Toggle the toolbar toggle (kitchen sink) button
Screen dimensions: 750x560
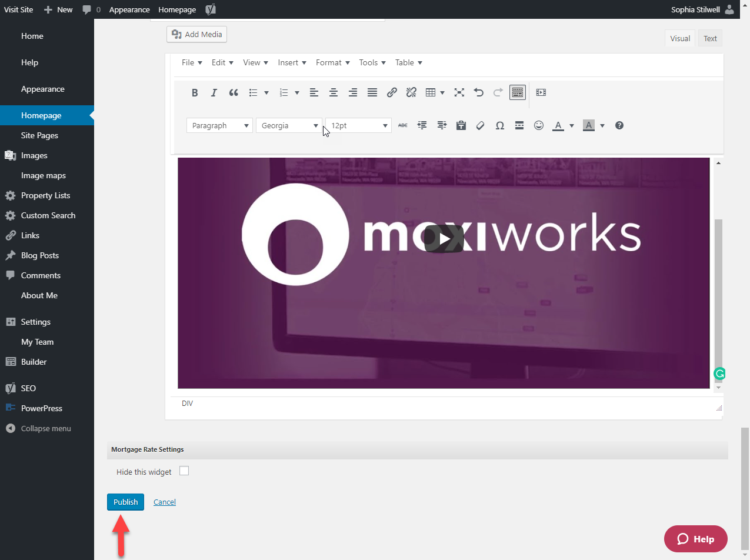518,92
